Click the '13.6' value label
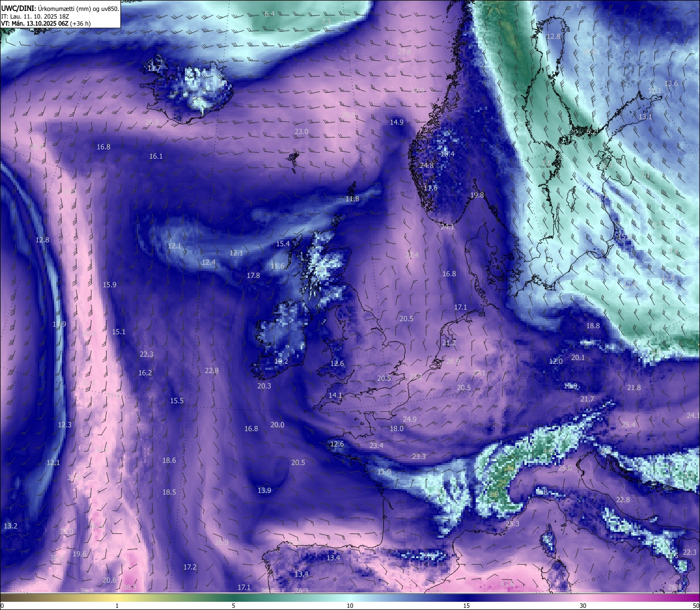 tap(671, 83)
